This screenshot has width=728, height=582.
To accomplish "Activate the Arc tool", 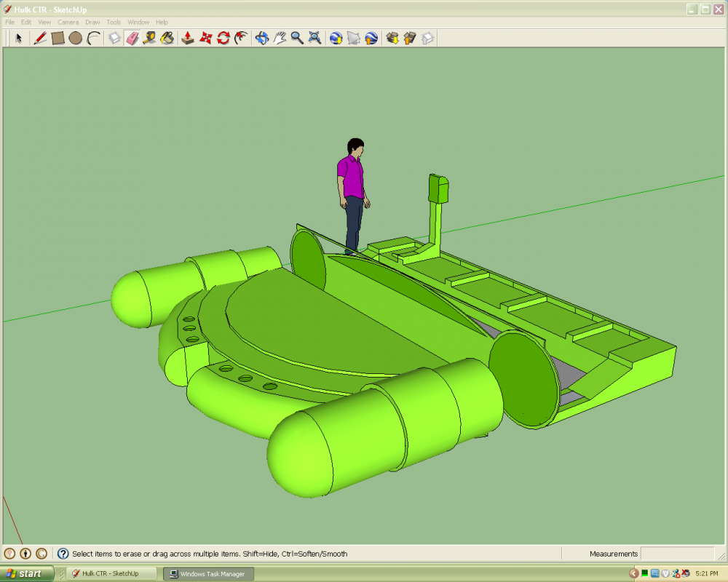I will point(93,38).
